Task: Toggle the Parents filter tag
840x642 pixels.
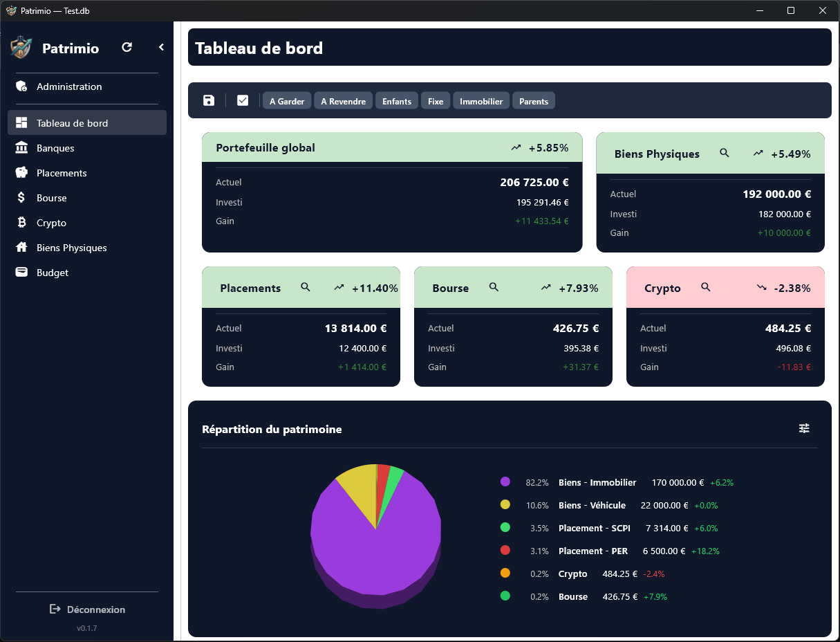Action: coord(534,101)
